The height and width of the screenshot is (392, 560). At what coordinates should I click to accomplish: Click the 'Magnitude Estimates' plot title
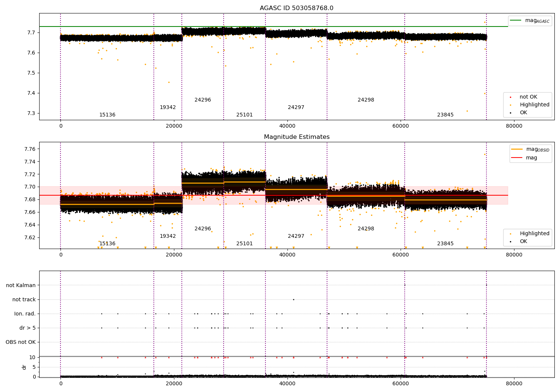296,137
